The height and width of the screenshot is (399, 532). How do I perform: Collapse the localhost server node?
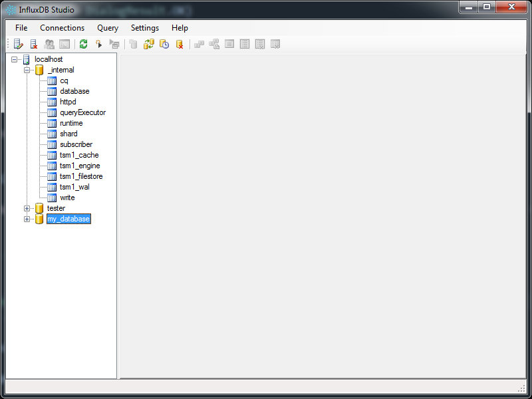14,59
